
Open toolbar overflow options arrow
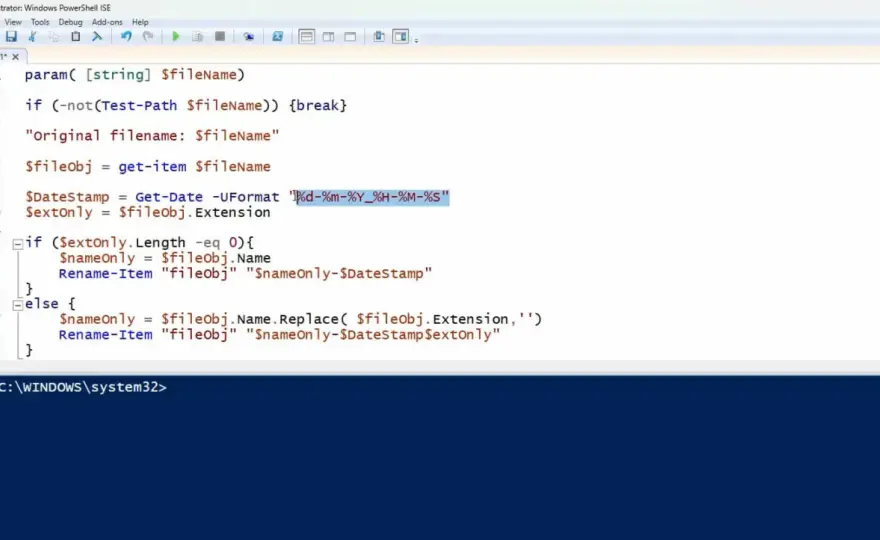click(416, 40)
